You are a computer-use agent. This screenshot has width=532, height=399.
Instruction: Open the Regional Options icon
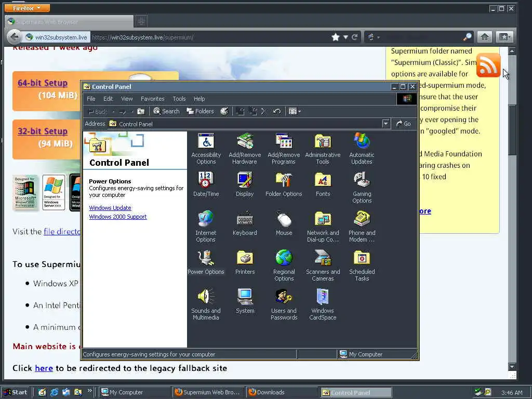coord(284,265)
